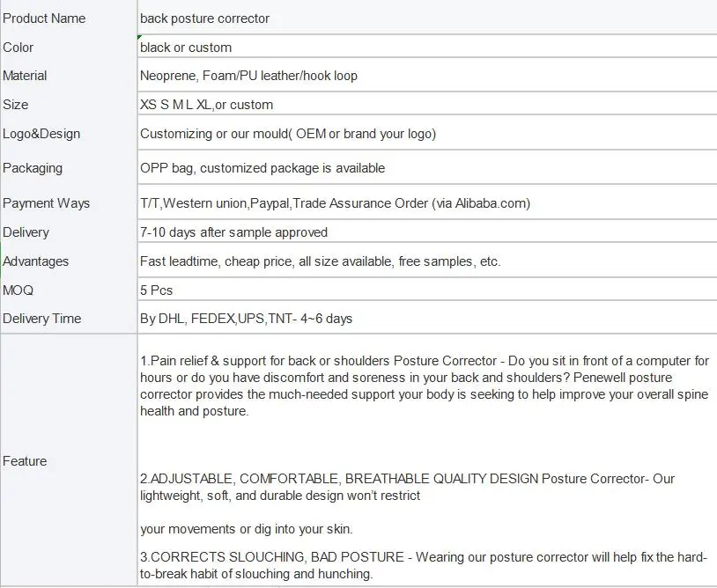Screen dimensions: 717x588
Task: Select the 'Packaging' row label
Action: (33, 168)
